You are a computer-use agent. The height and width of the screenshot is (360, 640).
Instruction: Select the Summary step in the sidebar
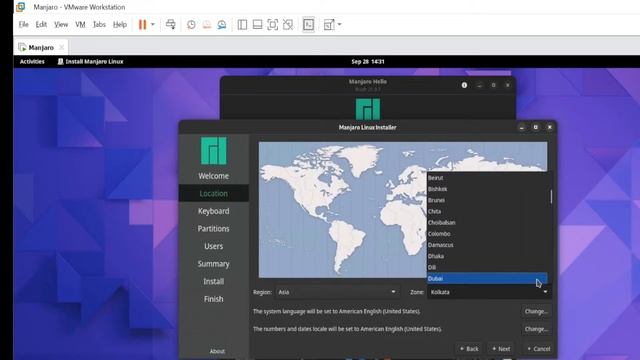[x=213, y=264]
